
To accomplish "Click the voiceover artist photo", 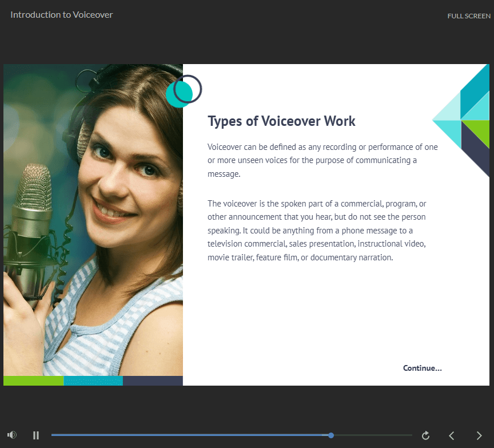I will coord(93,220).
